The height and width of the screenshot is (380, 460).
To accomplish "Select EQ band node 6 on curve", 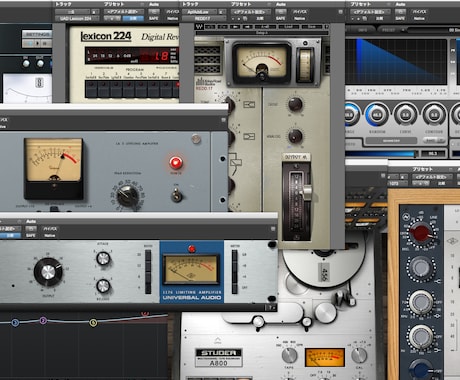I will pos(93,322).
